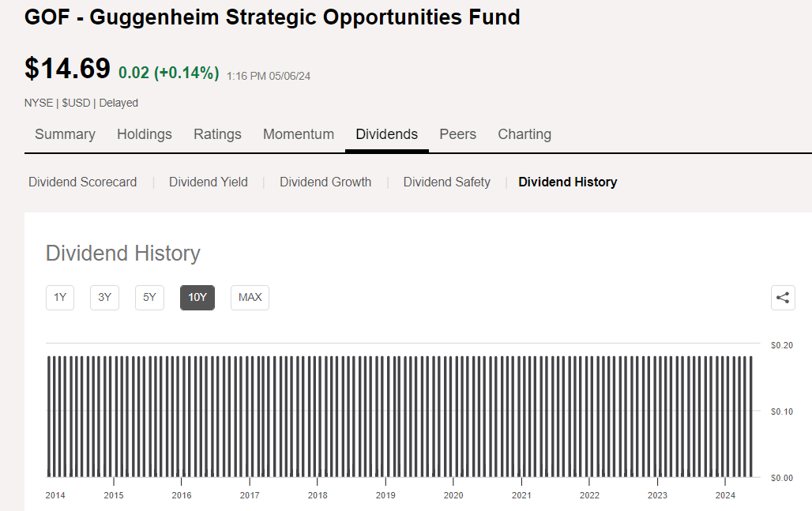Go to the Ratings section
Screen dimensions: 812x511
pyautogui.click(x=217, y=134)
